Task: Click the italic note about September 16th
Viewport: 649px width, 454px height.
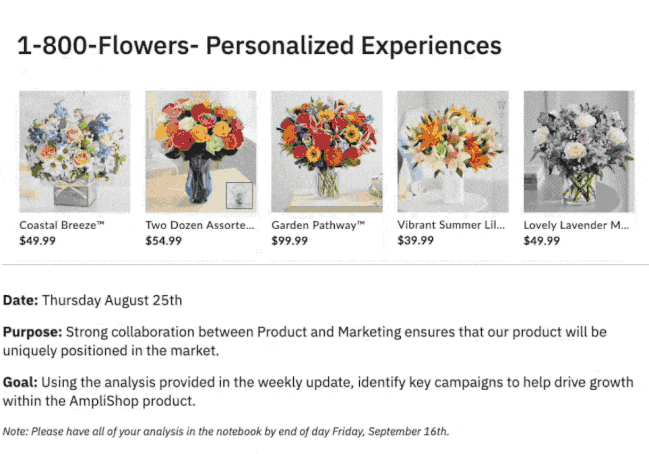Action: coord(226,431)
